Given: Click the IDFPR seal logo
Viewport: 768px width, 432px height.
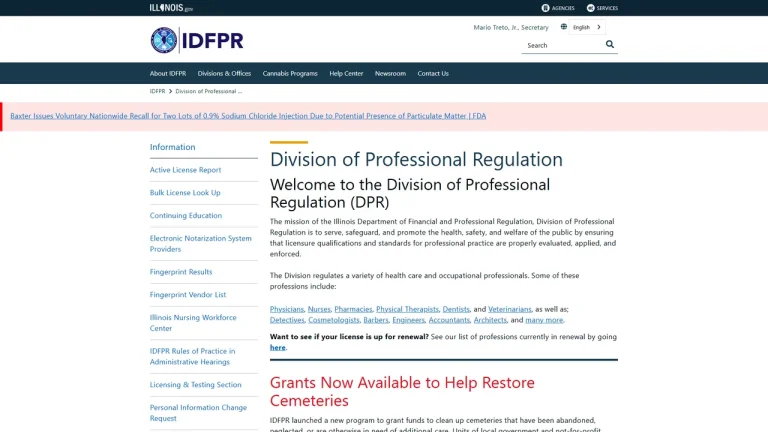Looking at the screenshot, I should (x=164, y=40).
